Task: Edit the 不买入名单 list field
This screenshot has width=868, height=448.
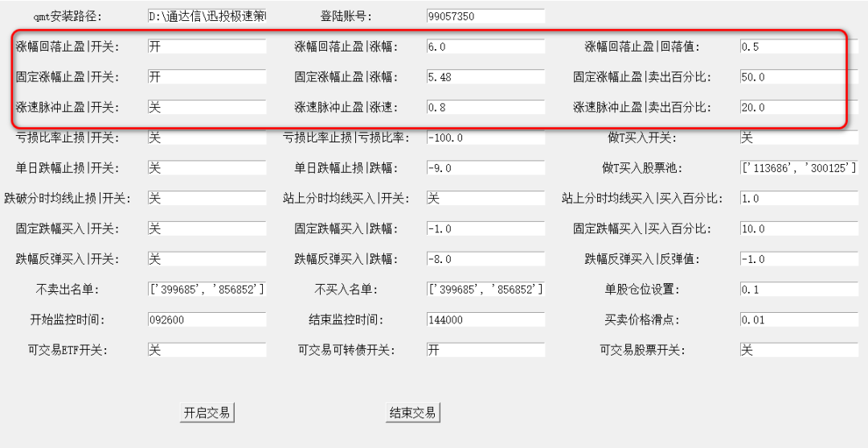Action: coord(486,289)
